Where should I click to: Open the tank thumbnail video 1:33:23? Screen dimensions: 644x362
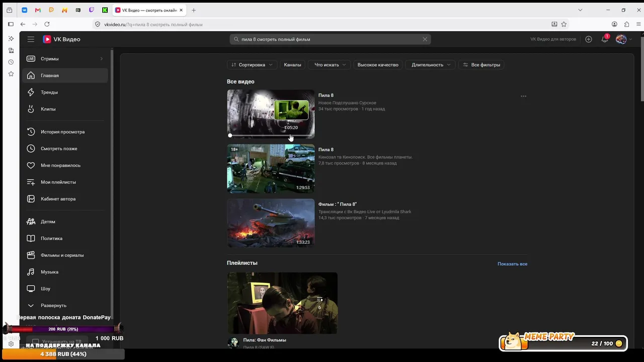(271, 223)
